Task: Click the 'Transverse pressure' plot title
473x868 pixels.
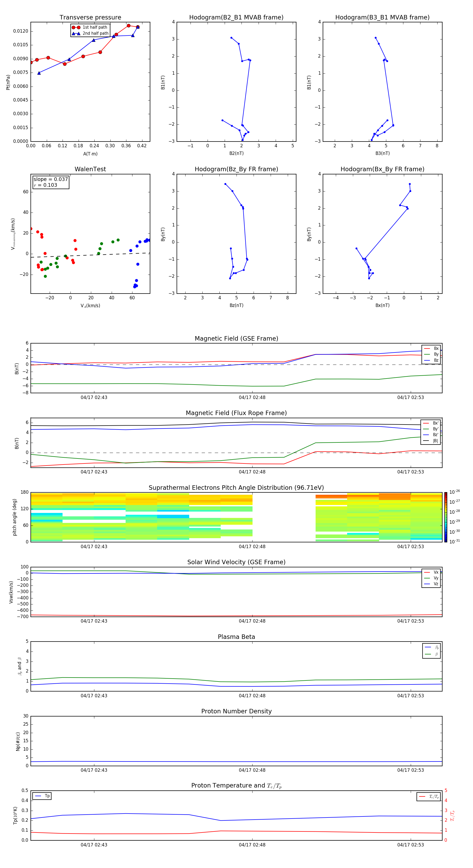Action: tap(90, 18)
